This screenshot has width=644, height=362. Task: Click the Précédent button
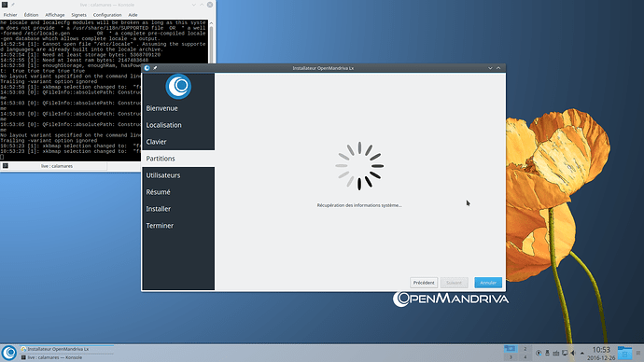tap(424, 283)
